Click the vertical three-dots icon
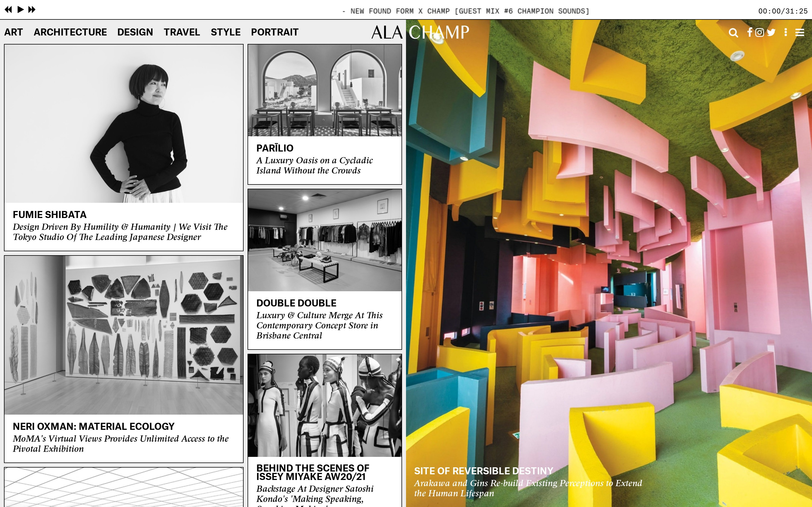This screenshot has height=507, width=812. click(x=785, y=32)
